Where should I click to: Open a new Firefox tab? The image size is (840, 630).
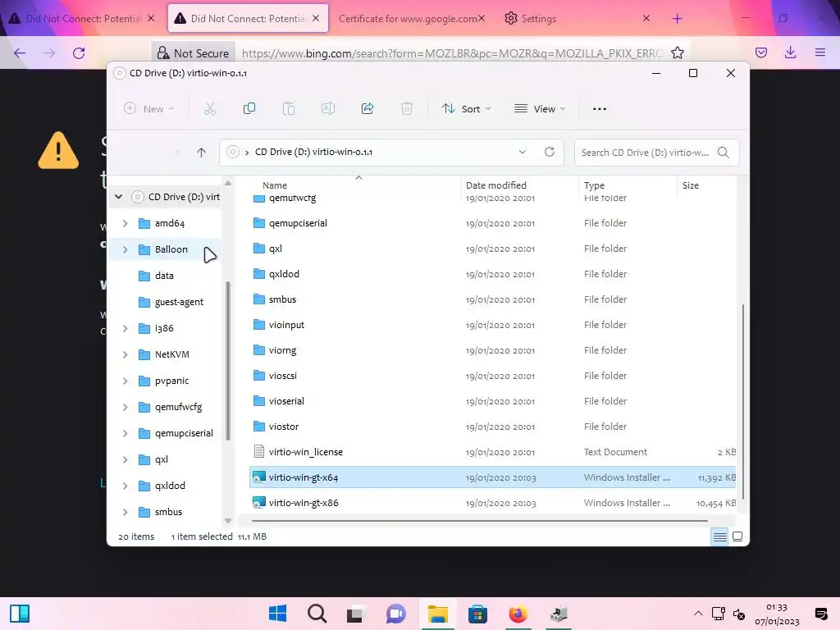coord(677,19)
